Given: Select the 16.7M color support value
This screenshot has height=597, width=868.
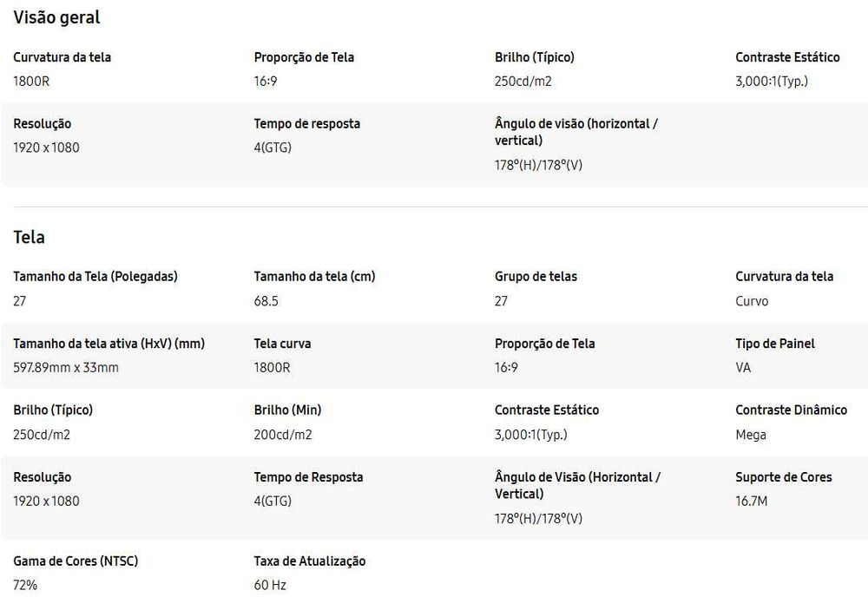Looking at the screenshot, I should pyautogui.click(x=751, y=502).
